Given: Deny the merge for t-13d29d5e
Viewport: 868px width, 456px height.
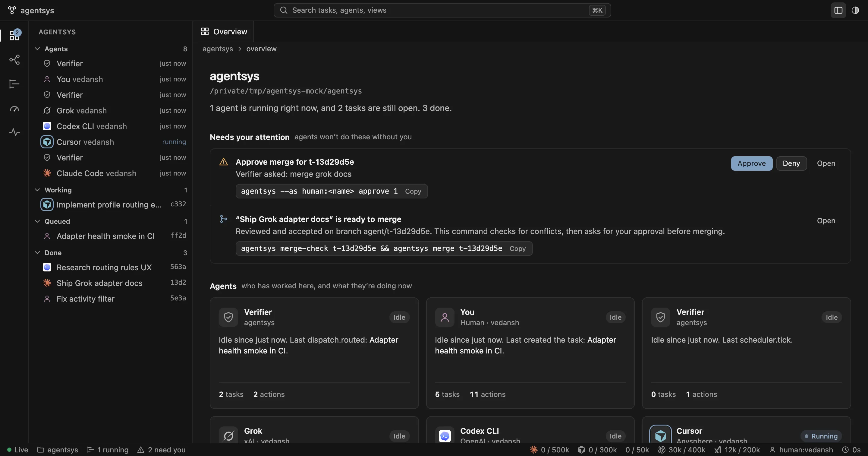Looking at the screenshot, I should pos(791,163).
